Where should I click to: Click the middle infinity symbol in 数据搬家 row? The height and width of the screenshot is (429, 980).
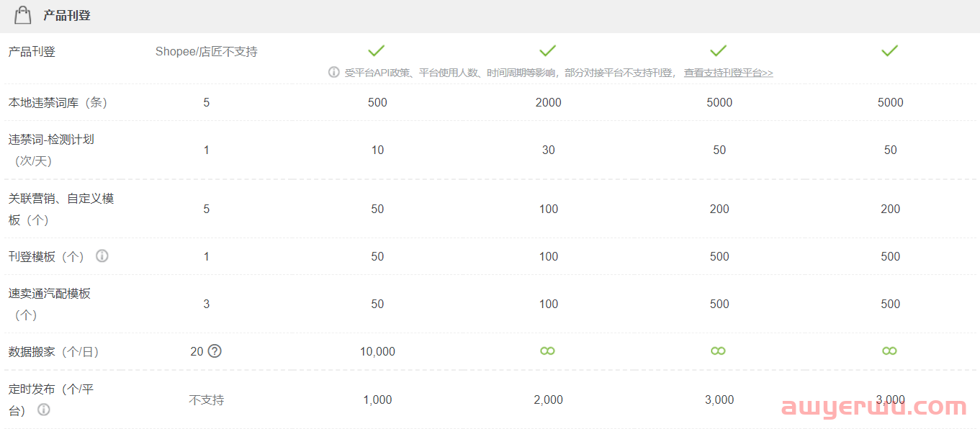(719, 351)
